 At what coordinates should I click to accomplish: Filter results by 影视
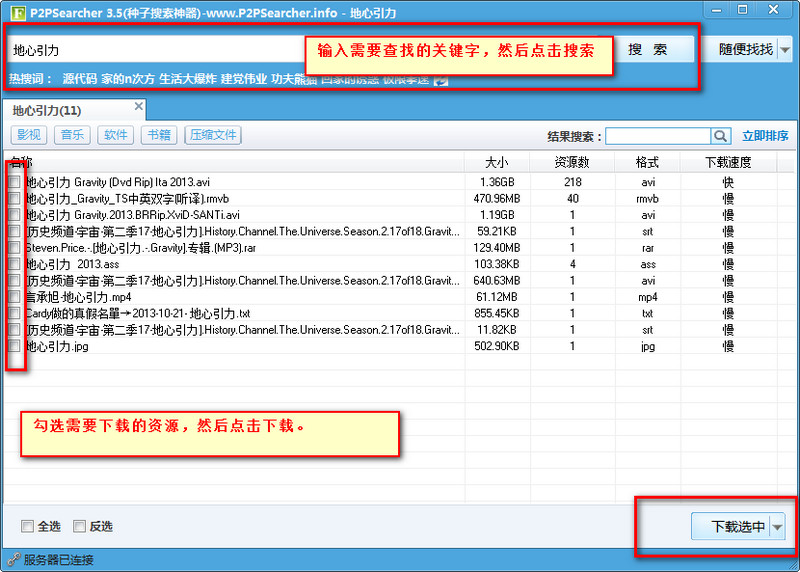(29, 135)
